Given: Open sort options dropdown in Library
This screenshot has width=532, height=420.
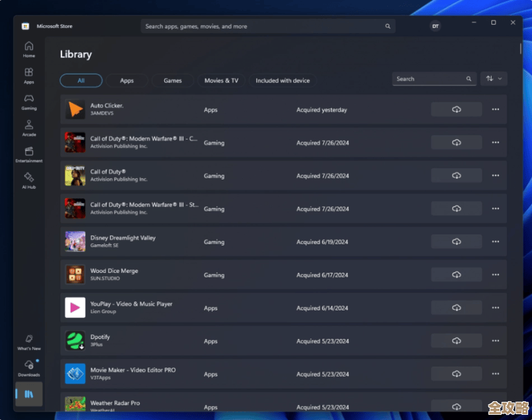Looking at the screenshot, I should coord(494,79).
